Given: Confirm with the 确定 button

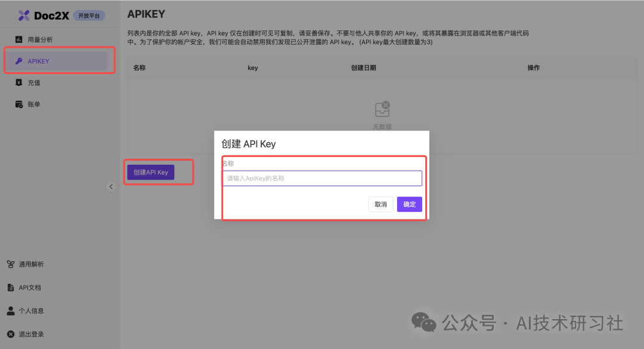Looking at the screenshot, I should click(x=409, y=203).
